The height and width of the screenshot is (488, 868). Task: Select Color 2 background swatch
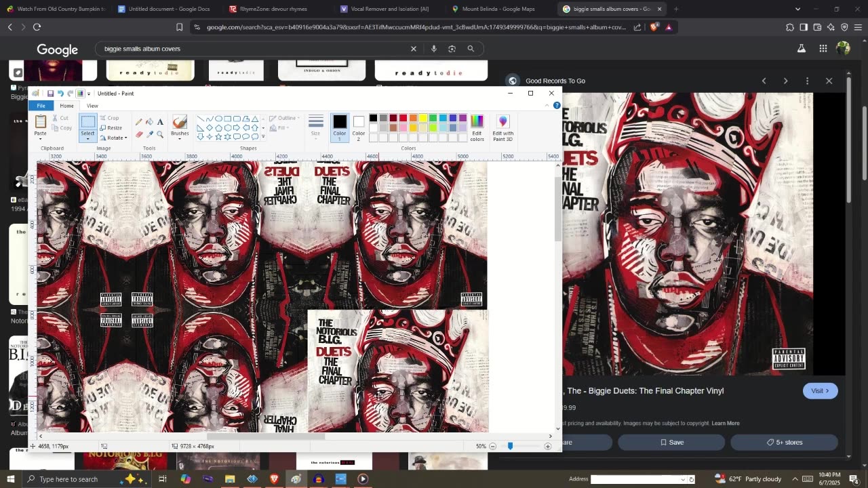(359, 127)
